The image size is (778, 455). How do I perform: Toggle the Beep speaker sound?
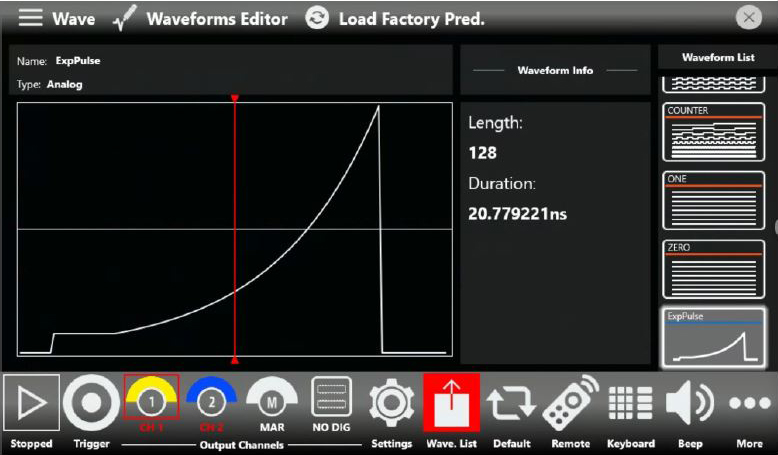click(x=690, y=402)
